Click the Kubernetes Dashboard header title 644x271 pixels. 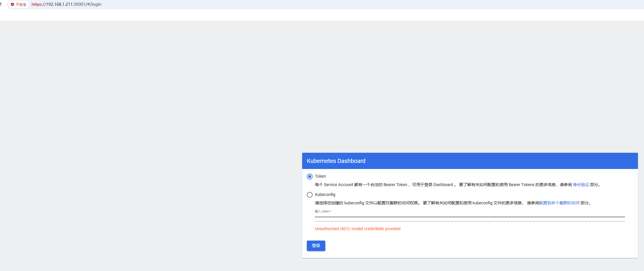click(x=336, y=161)
